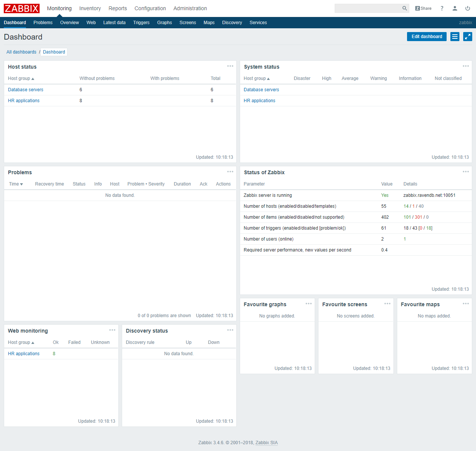Open HR applications in System status
This screenshot has width=476, height=451.
(259, 101)
